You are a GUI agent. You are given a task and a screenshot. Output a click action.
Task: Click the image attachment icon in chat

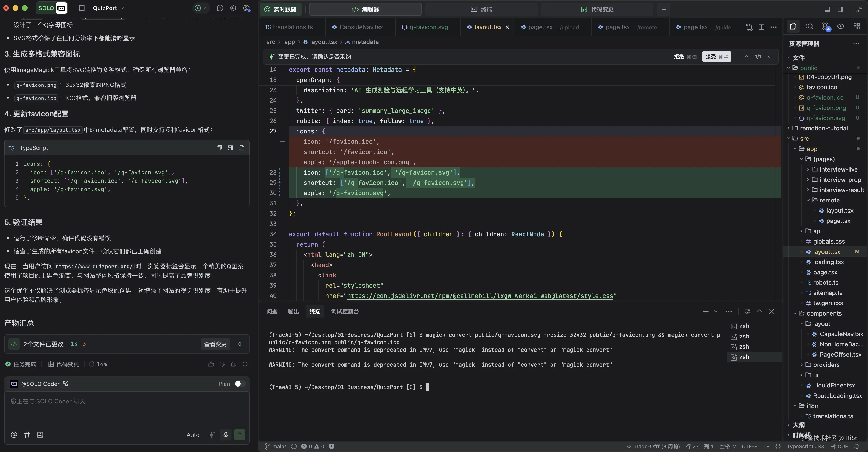(x=40, y=435)
